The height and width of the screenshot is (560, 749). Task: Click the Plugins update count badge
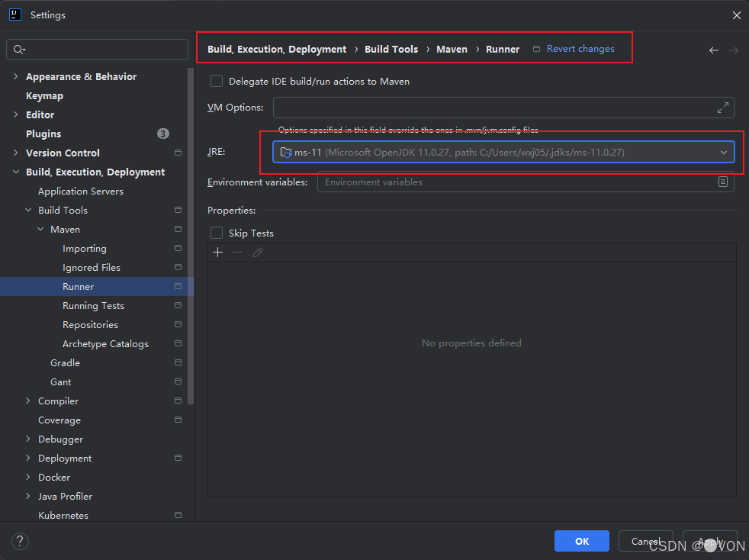pos(163,134)
